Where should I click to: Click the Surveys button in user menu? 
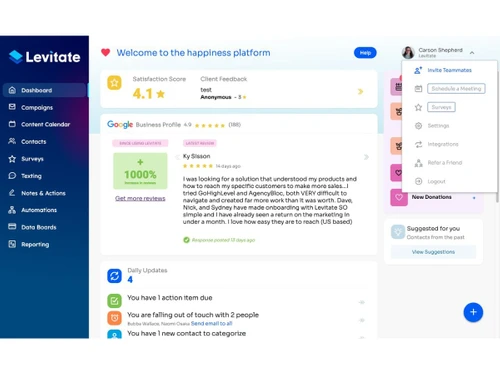(441, 107)
